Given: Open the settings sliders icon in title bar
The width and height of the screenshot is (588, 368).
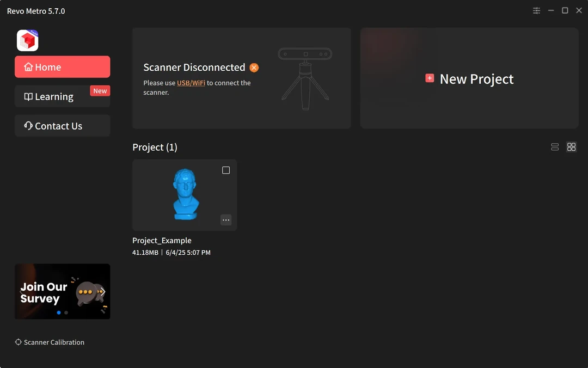Looking at the screenshot, I should [536, 10].
